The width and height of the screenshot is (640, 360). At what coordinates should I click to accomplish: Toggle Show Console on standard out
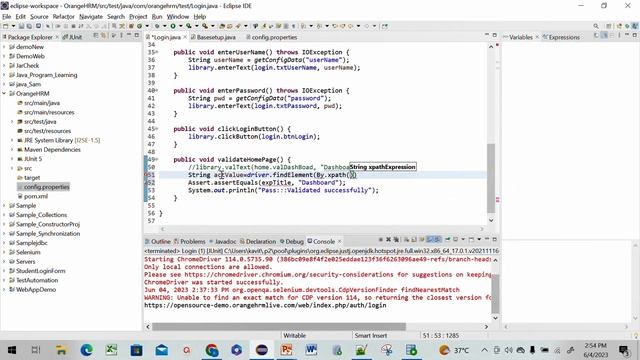click(429, 240)
